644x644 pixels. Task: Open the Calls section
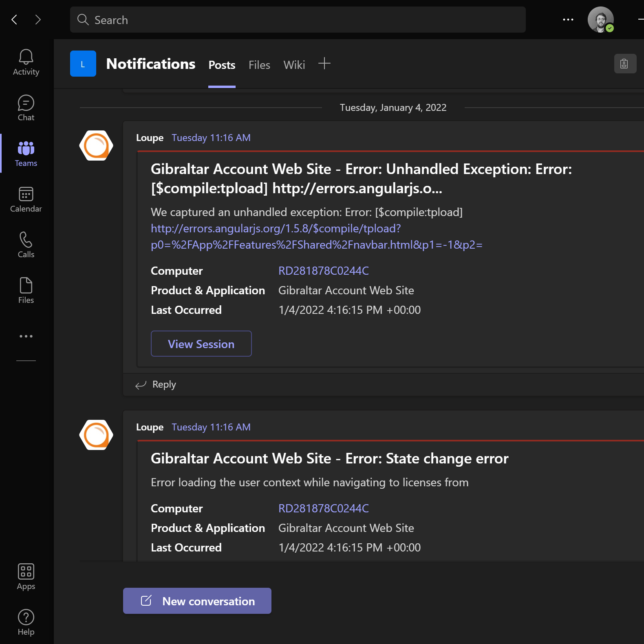[x=26, y=245]
